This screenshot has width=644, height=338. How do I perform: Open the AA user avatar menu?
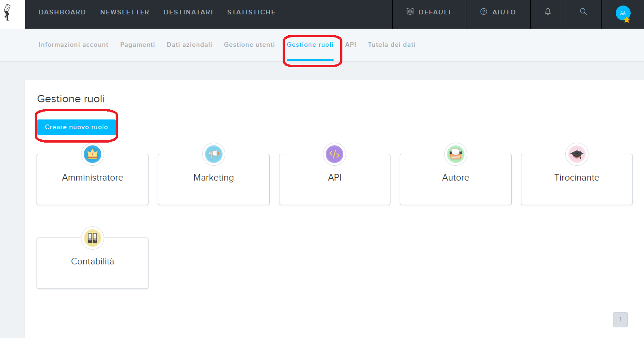coord(623,13)
